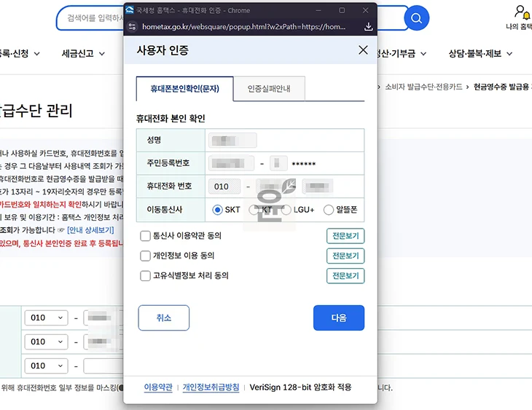Select the 알뜰폰 carrier radio button
Viewport: 532px width, 410px height.
(329, 210)
